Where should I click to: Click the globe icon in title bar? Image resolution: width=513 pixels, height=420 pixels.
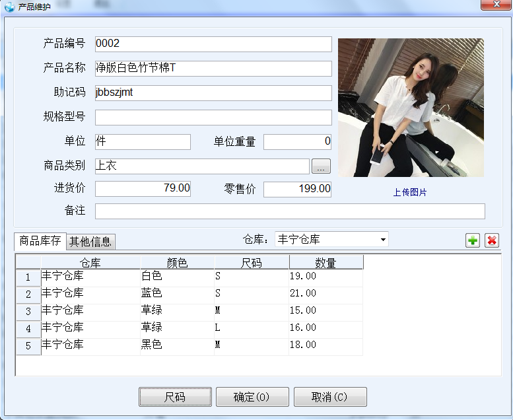(x=9, y=7)
